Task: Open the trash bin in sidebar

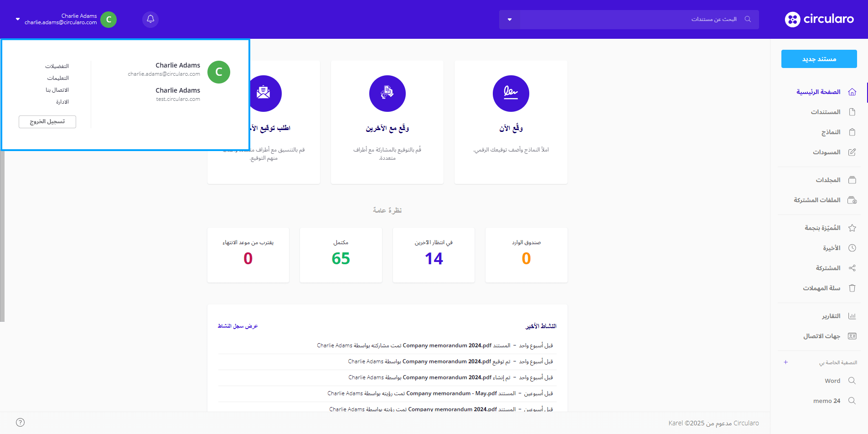Action: click(x=852, y=288)
